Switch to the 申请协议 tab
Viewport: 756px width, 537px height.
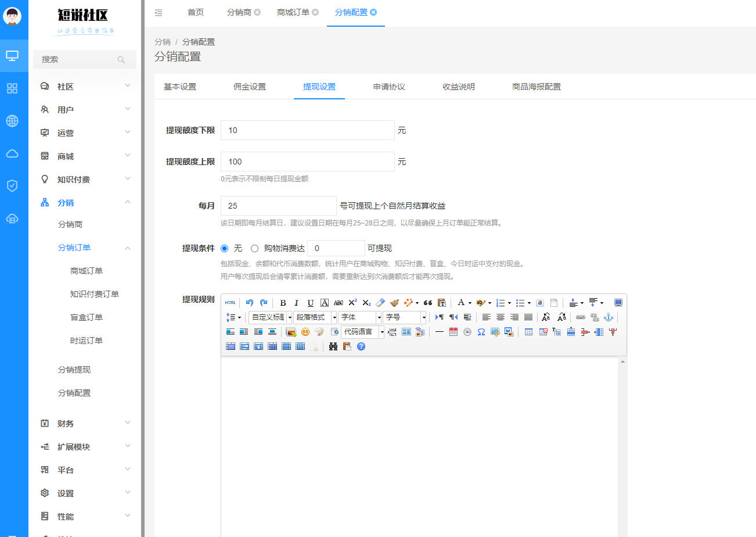pyautogui.click(x=389, y=87)
